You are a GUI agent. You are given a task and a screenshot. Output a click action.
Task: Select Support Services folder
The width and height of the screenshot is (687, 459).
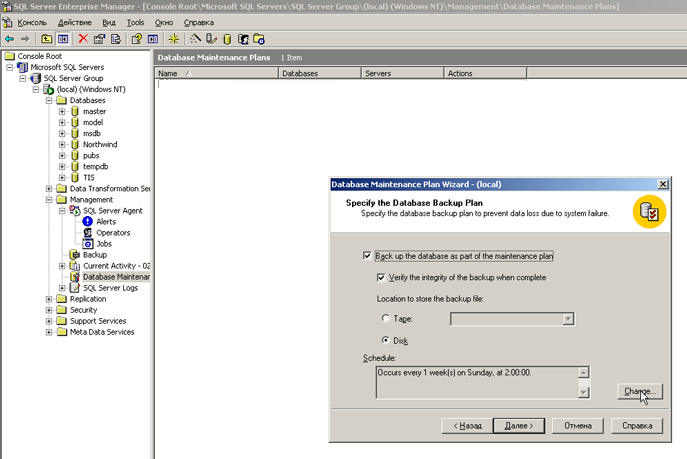point(98,321)
